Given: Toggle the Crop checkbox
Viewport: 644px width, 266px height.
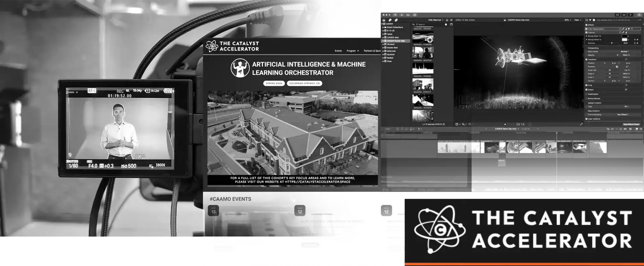Looking at the screenshot, I should [x=586, y=85].
